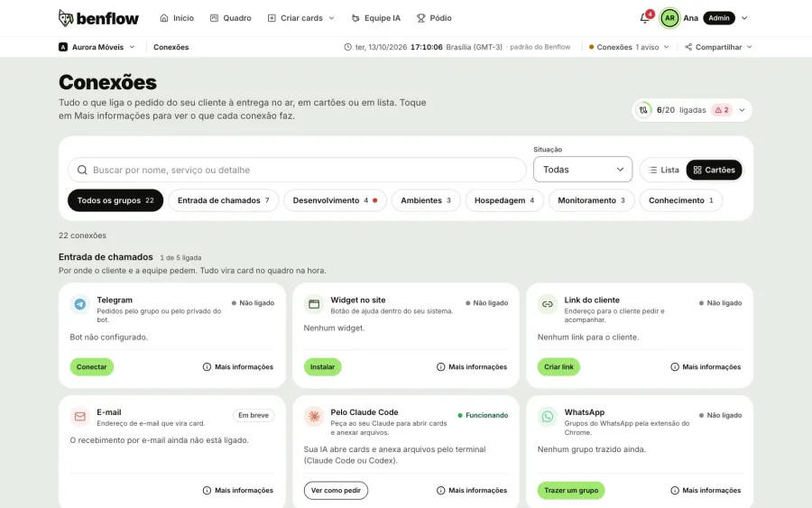Click the Widget no site icon
This screenshot has width=812, height=508.
click(314, 304)
